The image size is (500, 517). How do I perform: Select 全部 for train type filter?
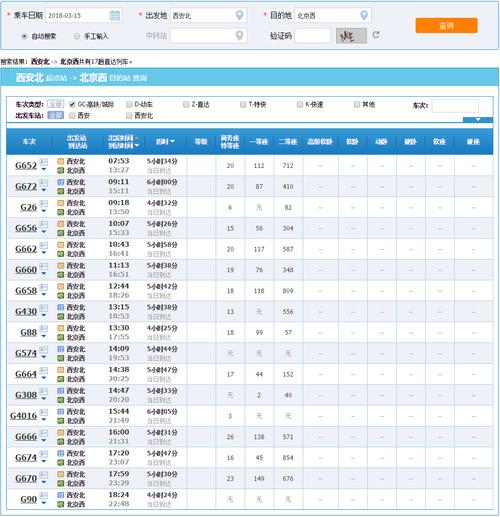click(55, 104)
